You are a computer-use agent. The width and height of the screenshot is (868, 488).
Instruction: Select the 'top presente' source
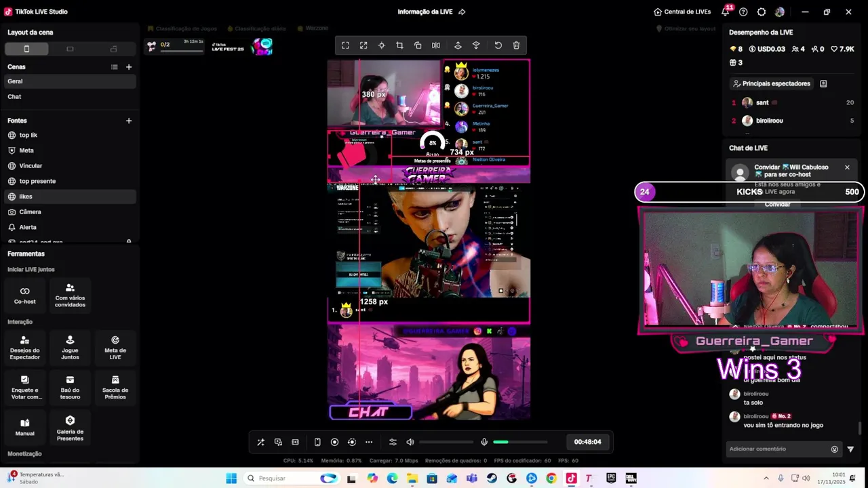pos(70,181)
